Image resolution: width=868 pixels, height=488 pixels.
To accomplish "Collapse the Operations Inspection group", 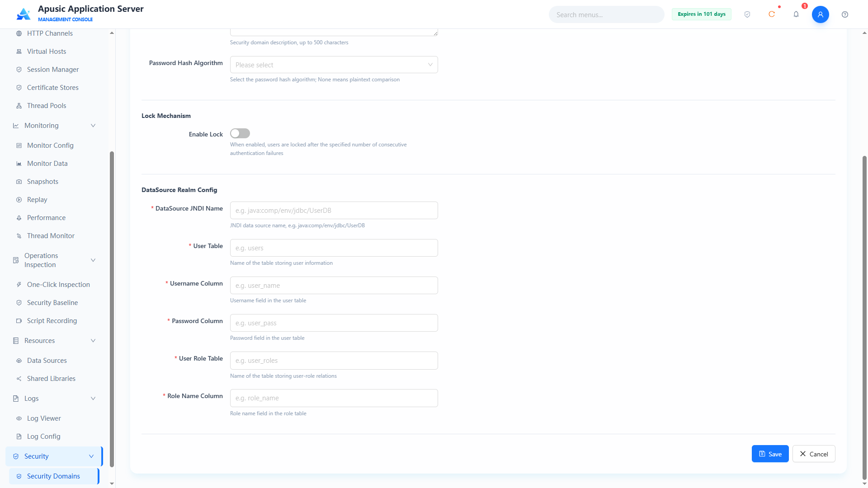I will pyautogui.click(x=54, y=260).
